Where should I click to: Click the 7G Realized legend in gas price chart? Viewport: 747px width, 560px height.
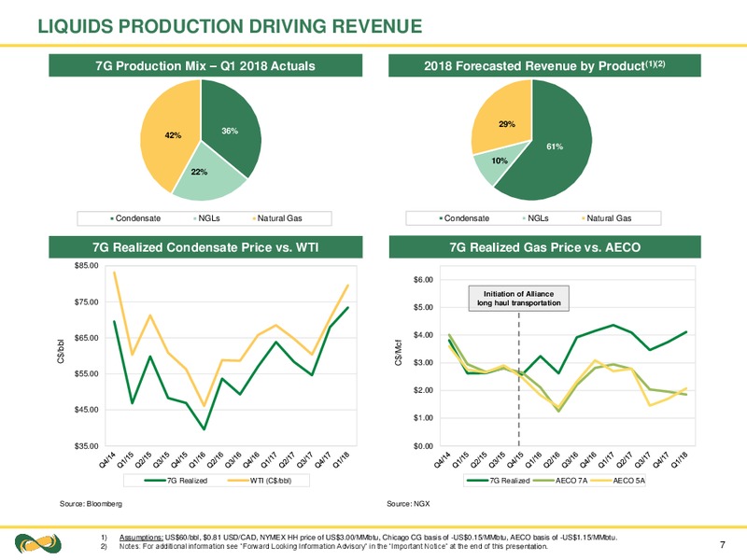[x=498, y=481]
